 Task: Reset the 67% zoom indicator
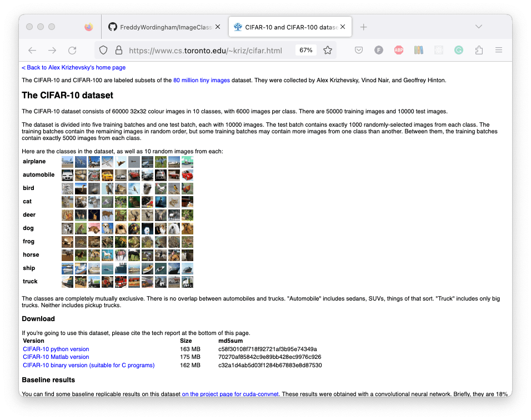tap(306, 50)
